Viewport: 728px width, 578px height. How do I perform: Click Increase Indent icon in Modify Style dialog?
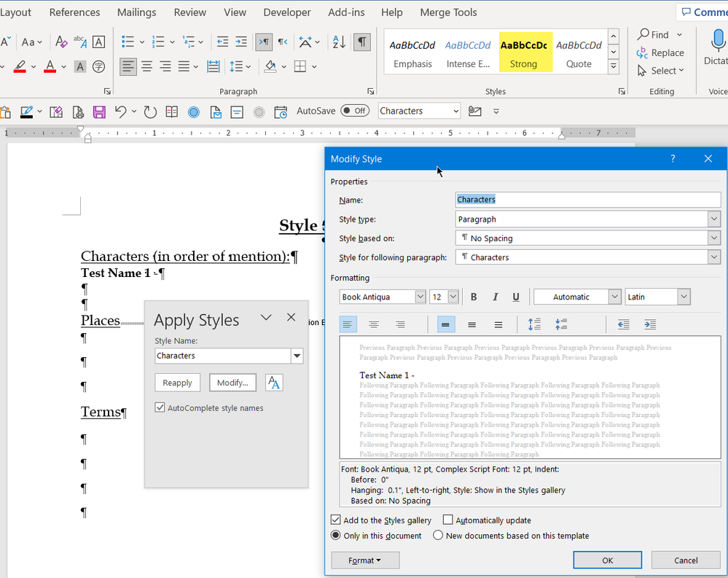(650, 324)
